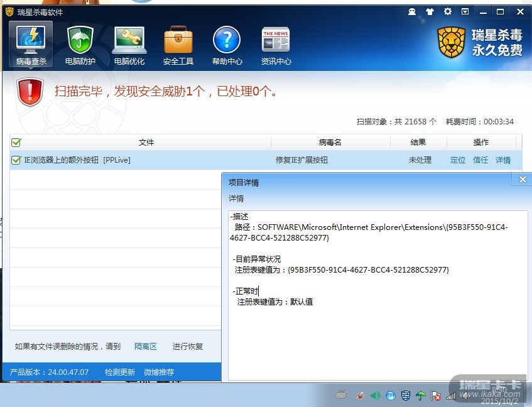532x407 pixels.
Task: Minimize the Rising antivirus window
Action: [x=483, y=12]
